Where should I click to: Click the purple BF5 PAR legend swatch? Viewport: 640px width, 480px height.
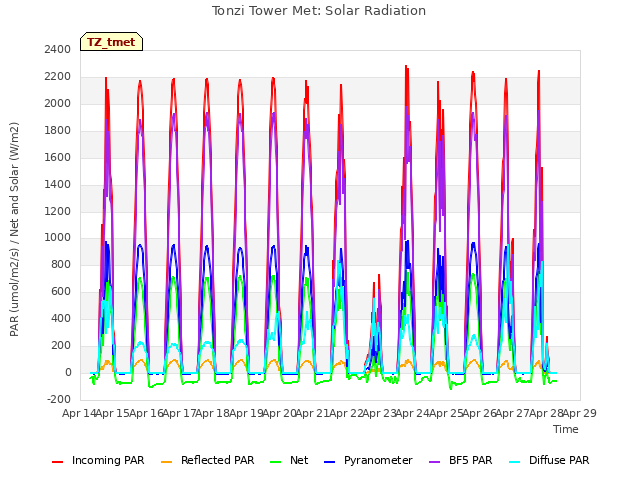coord(435,462)
